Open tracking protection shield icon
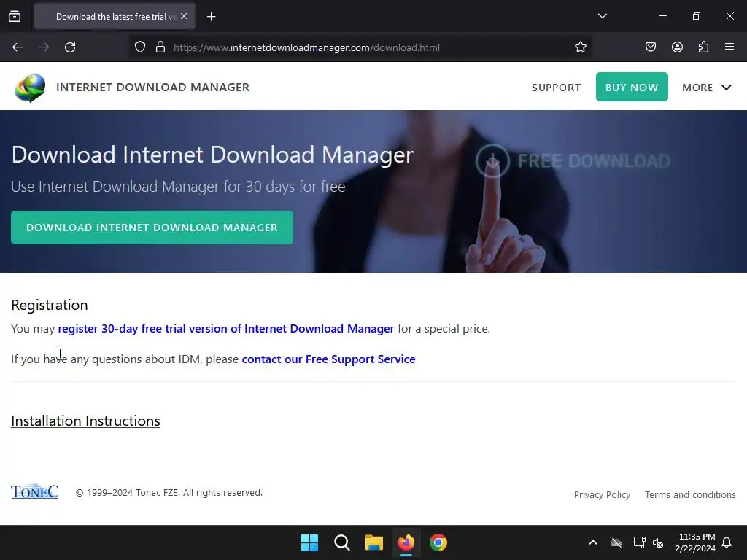 point(139,47)
